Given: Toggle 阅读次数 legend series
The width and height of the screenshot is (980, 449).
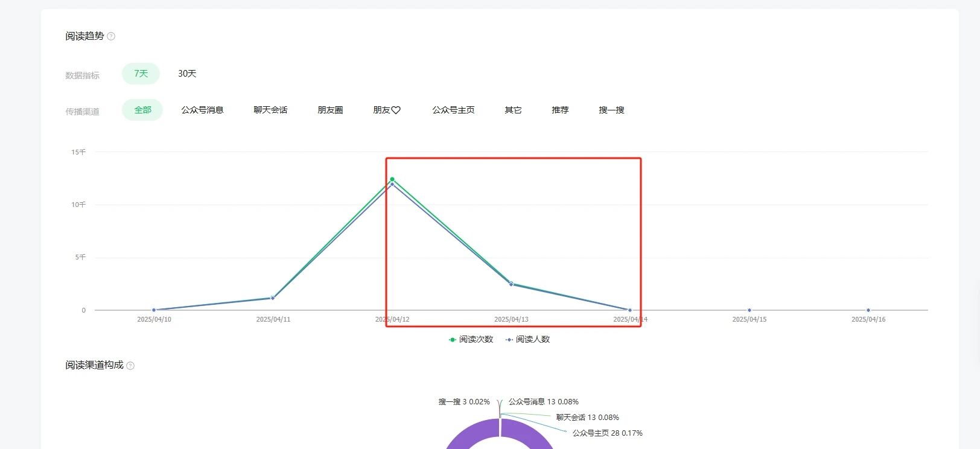Looking at the screenshot, I should pos(471,340).
